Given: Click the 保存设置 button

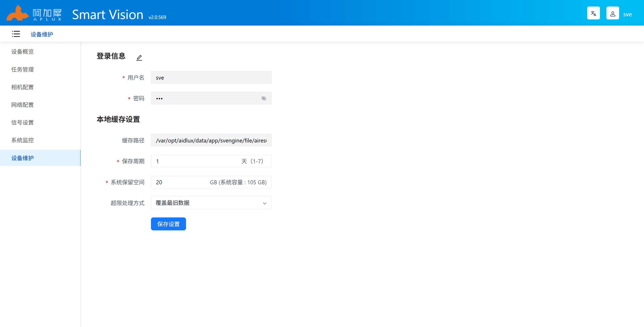Looking at the screenshot, I should pos(168,224).
